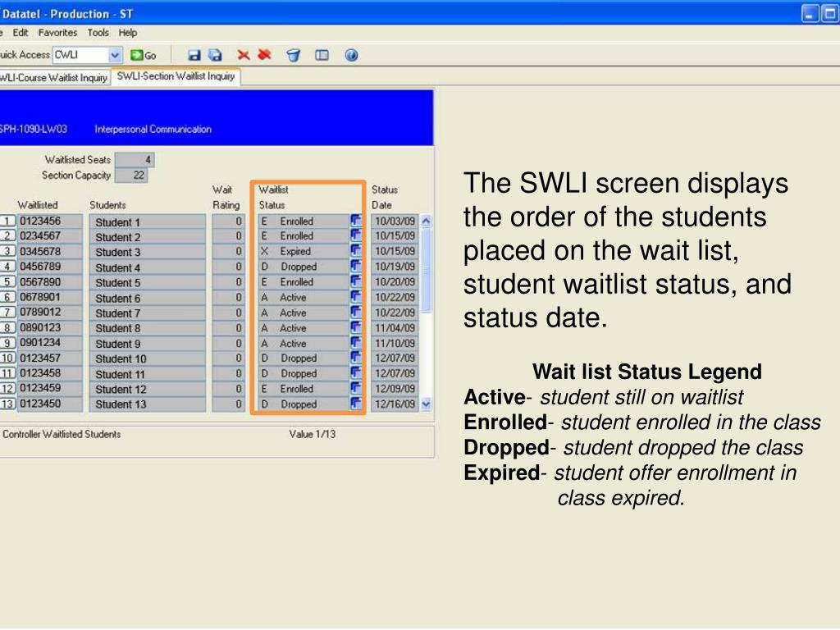Click the bucket toolbar icon
Image resolution: width=840 pixels, height=630 pixels.
[x=293, y=55]
